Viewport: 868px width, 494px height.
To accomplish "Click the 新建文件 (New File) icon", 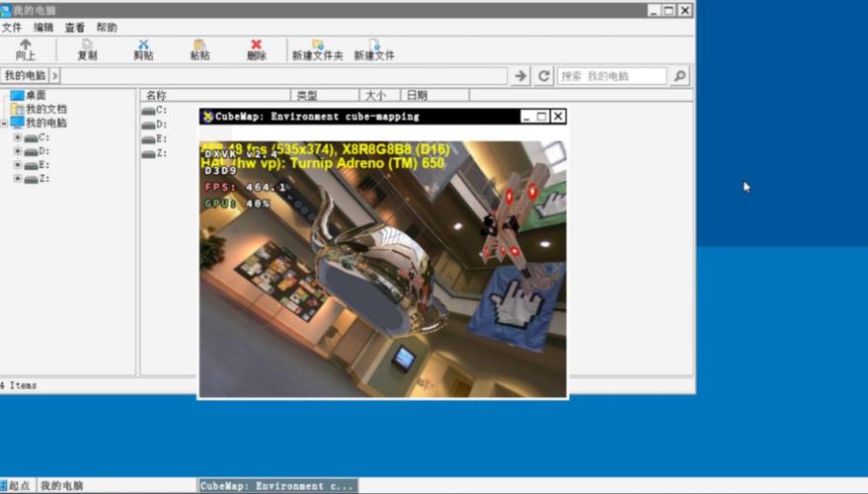I will click(374, 48).
